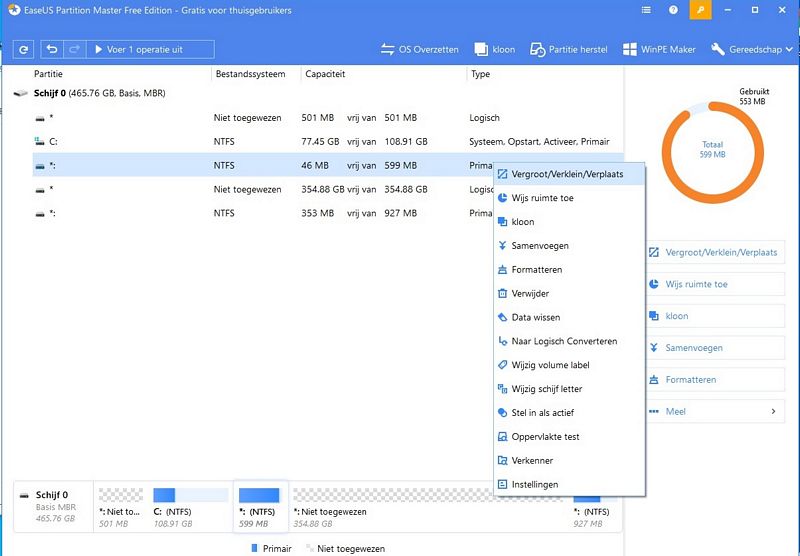
Task: Click 'Systeem, Opstart, Activeer, Primair' type cell
Action: click(x=539, y=142)
